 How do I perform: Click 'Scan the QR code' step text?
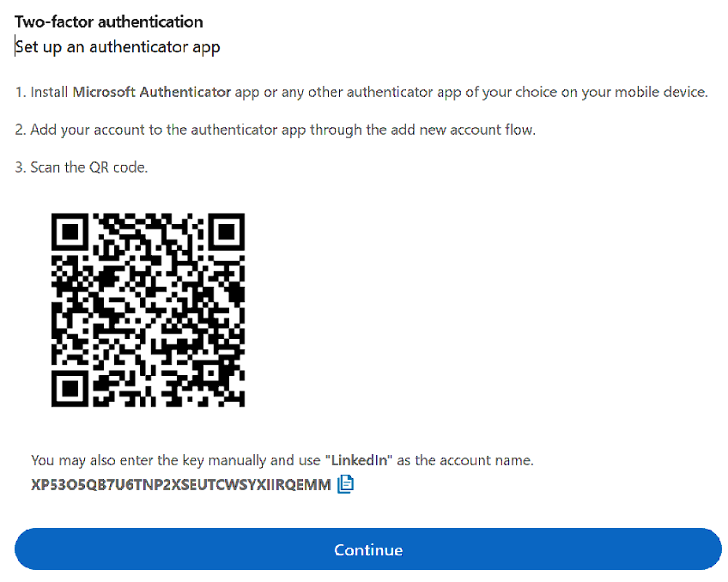point(89,167)
